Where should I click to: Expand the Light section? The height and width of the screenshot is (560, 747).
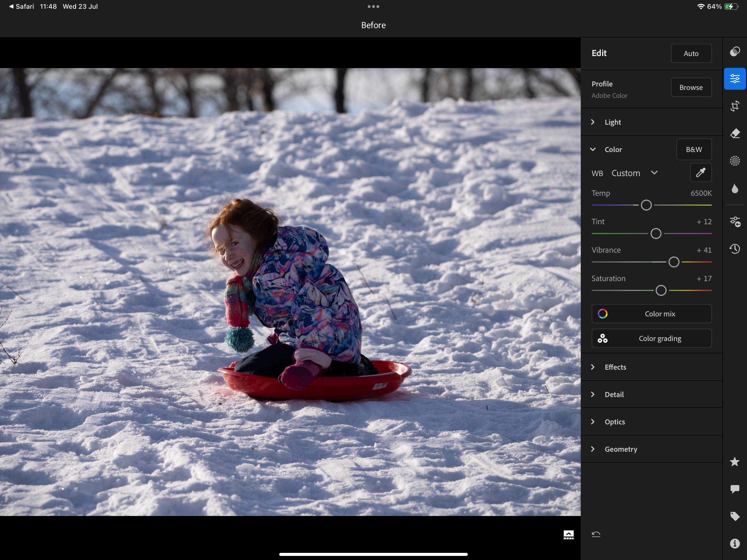tap(651, 122)
